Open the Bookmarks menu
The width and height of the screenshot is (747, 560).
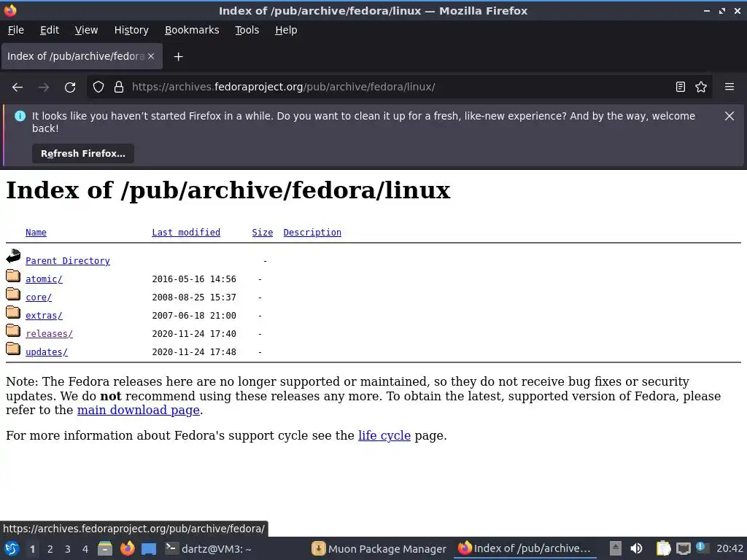tap(192, 30)
